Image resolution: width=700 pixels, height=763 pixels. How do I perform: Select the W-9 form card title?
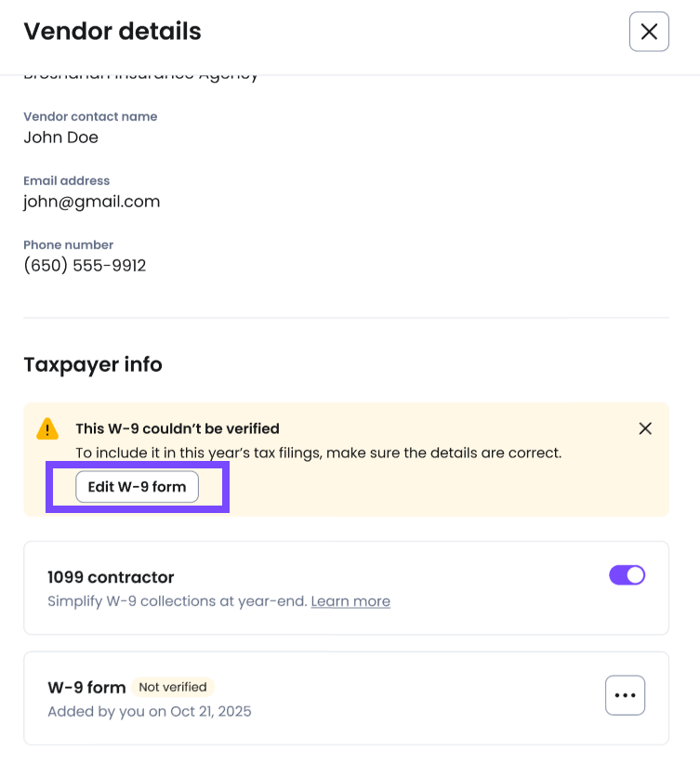click(86, 688)
